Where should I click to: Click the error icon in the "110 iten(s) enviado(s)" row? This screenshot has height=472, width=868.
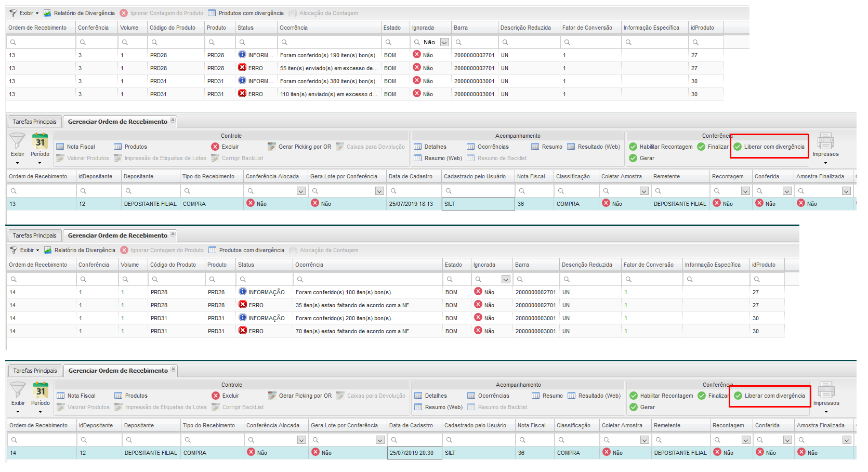[242, 94]
